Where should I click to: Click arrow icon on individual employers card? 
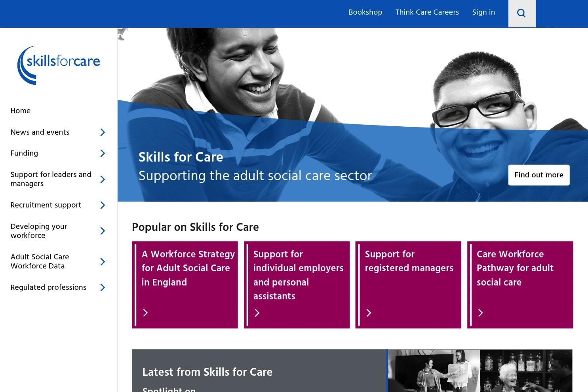[x=257, y=313]
